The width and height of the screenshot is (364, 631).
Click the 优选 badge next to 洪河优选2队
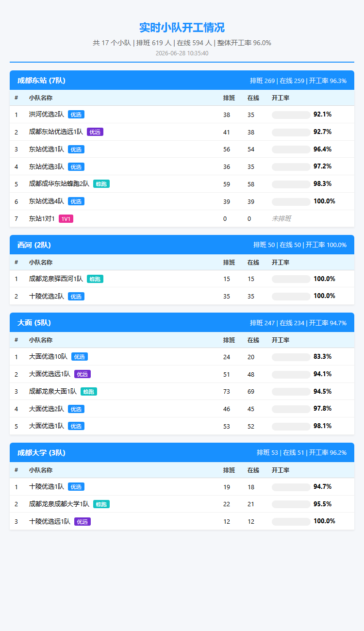76,115
